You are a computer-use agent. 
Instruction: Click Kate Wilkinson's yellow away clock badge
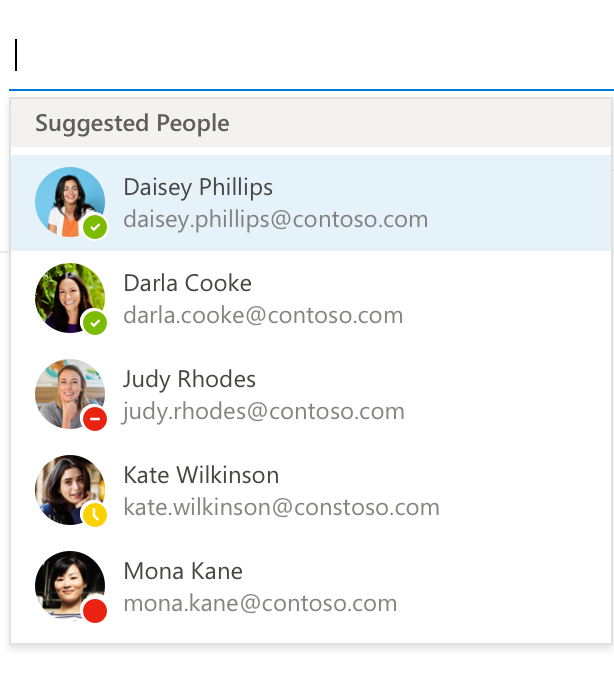coord(95,515)
